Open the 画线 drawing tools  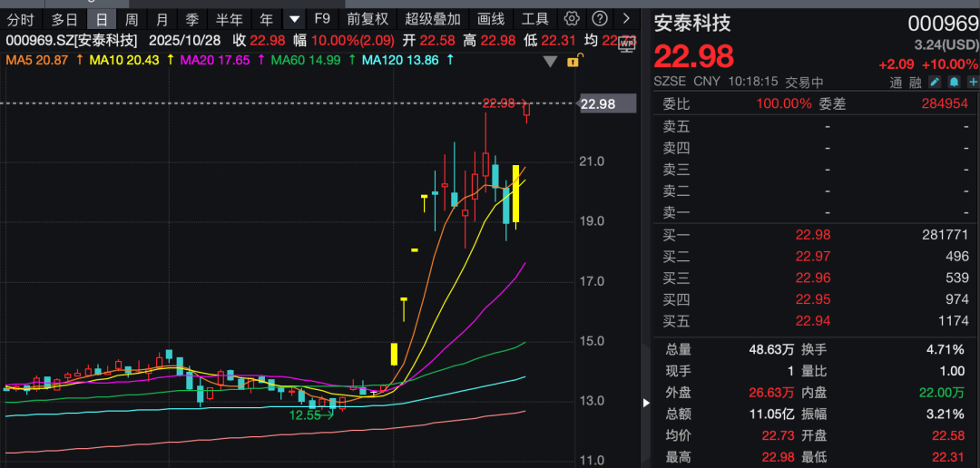(491, 19)
